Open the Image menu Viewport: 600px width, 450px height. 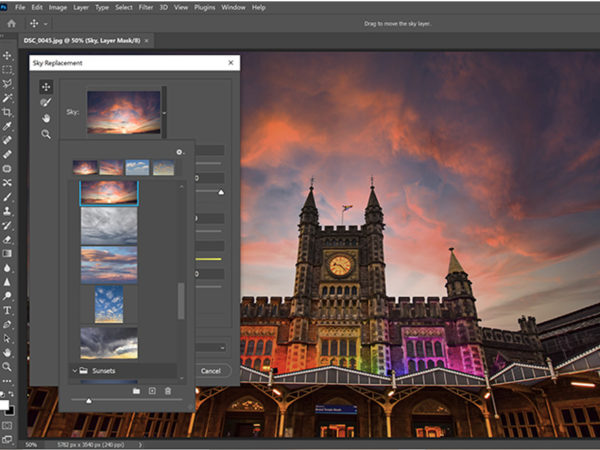coord(58,7)
